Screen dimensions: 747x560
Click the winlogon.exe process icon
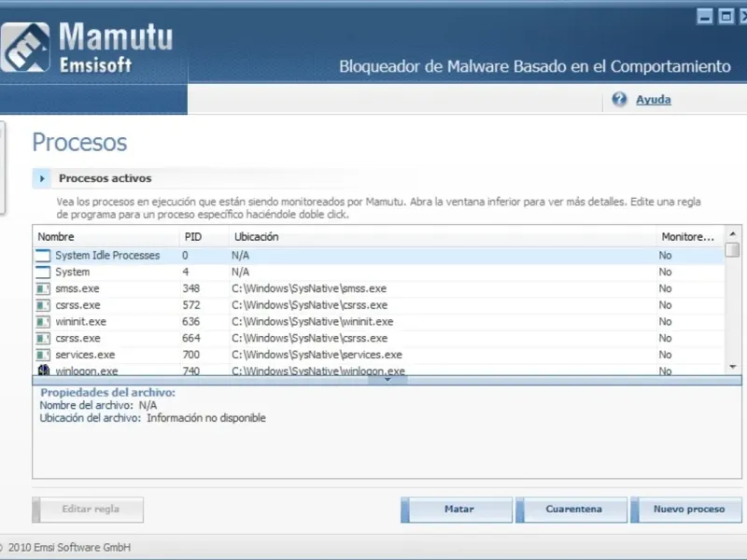coord(43,370)
